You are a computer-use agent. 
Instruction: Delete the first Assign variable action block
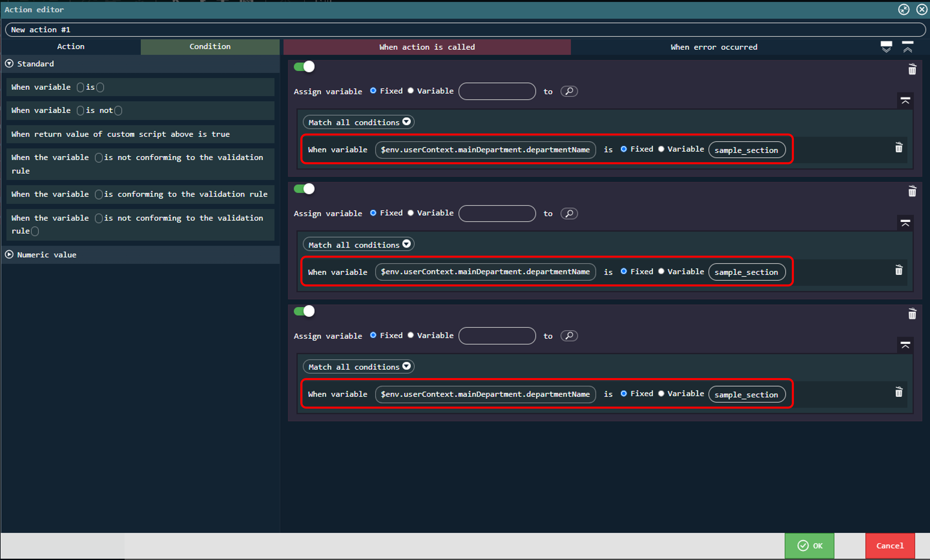tap(912, 69)
